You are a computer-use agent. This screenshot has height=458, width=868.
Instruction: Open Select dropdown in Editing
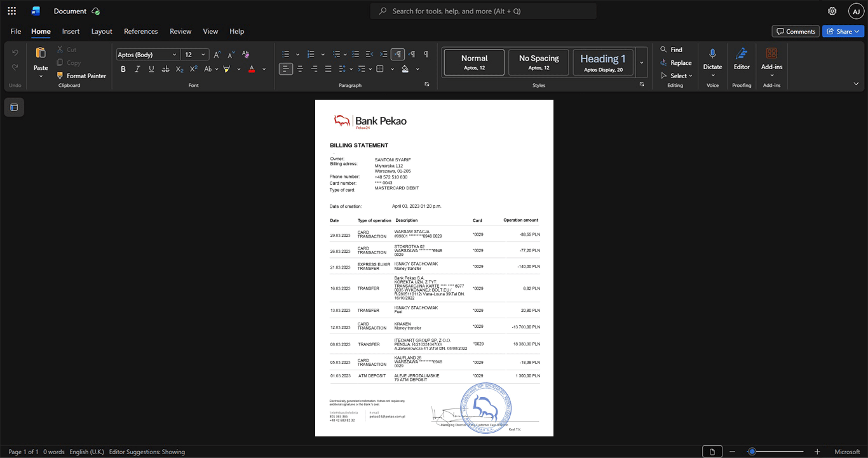677,76
